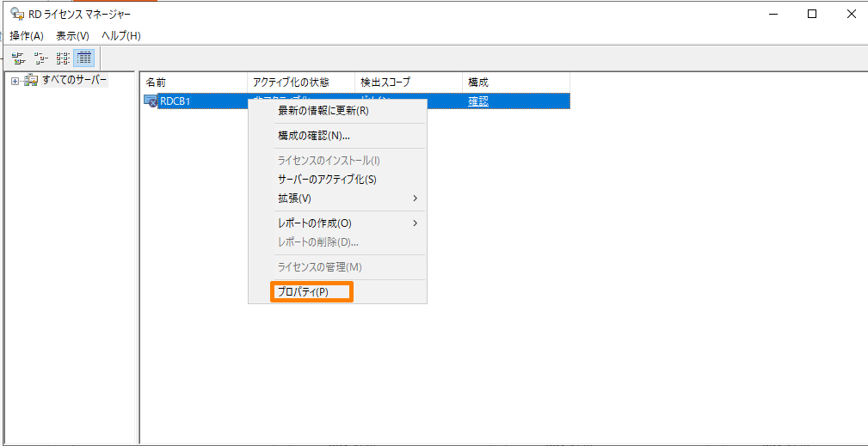Switch to the small icons view

click(x=41, y=58)
